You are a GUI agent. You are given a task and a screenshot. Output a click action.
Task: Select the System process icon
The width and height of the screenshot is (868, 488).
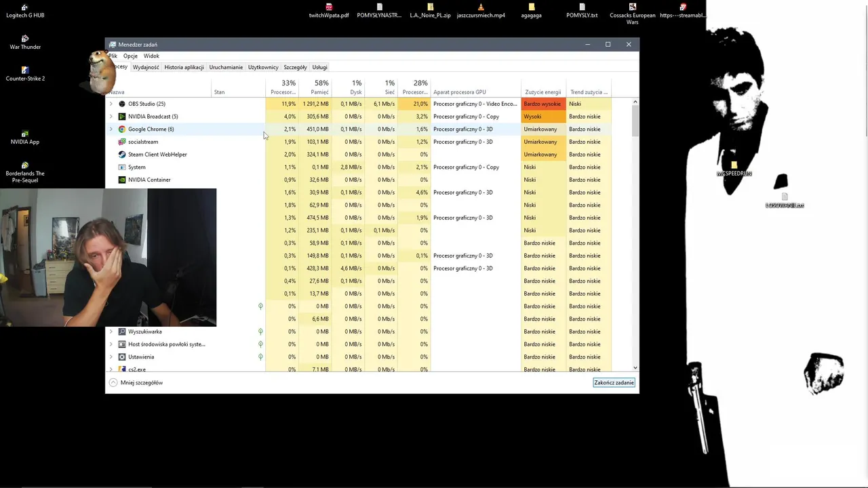click(x=122, y=167)
